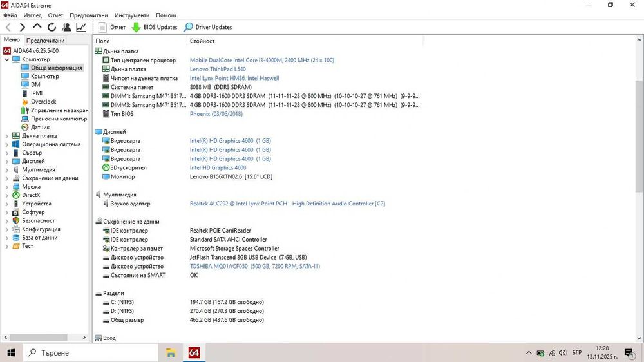
Task: Open BIOS Updates from the toolbar
Action: (155, 27)
